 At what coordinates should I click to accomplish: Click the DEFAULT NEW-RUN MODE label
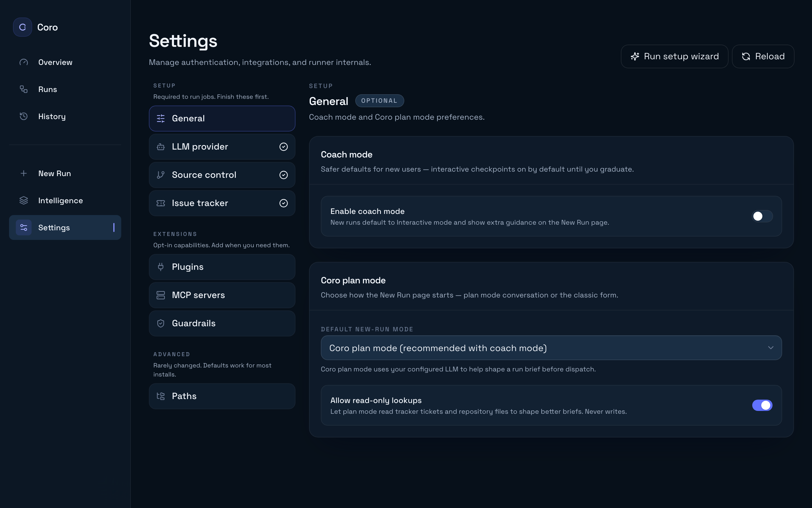pyautogui.click(x=367, y=329)
